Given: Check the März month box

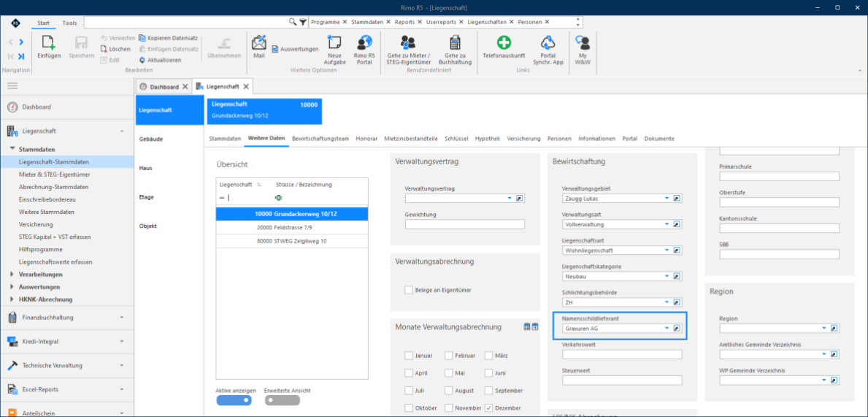Looking at the screenshot, I should [489, 356].
